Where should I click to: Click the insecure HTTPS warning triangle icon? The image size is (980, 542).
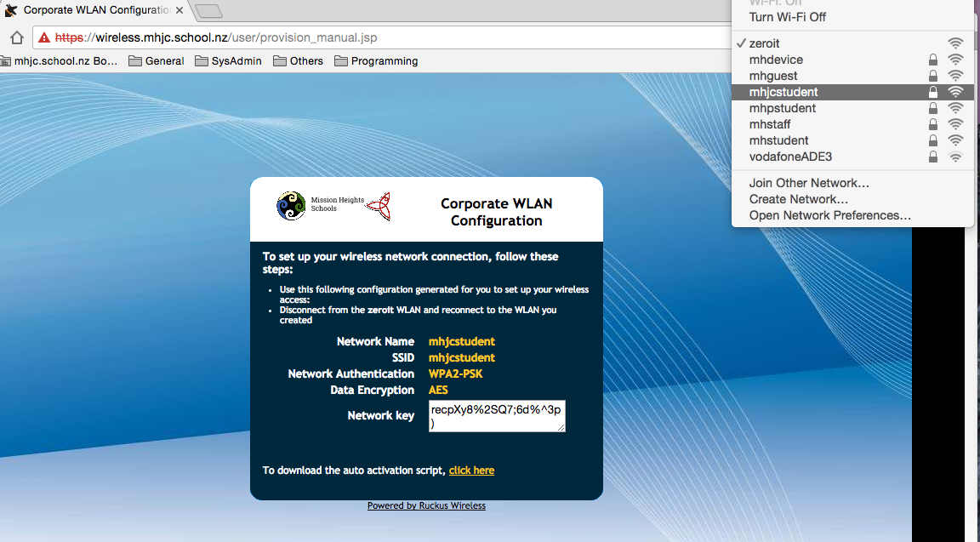tap(44, 37)
